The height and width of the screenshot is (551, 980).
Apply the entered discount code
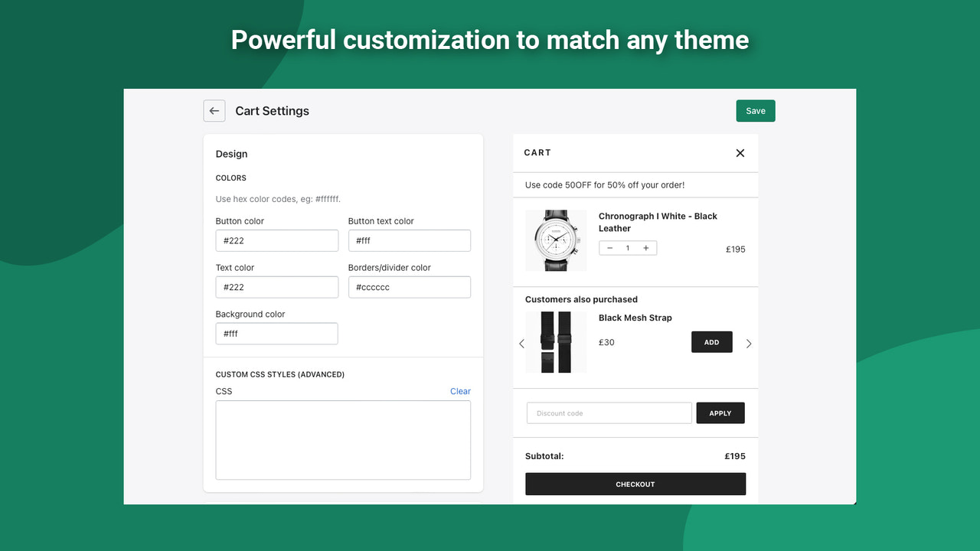click(720, 412)
